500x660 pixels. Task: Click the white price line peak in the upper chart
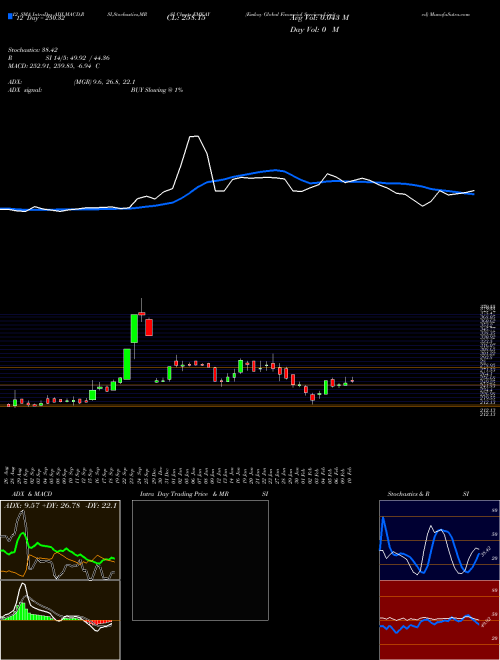pos(194,136)
